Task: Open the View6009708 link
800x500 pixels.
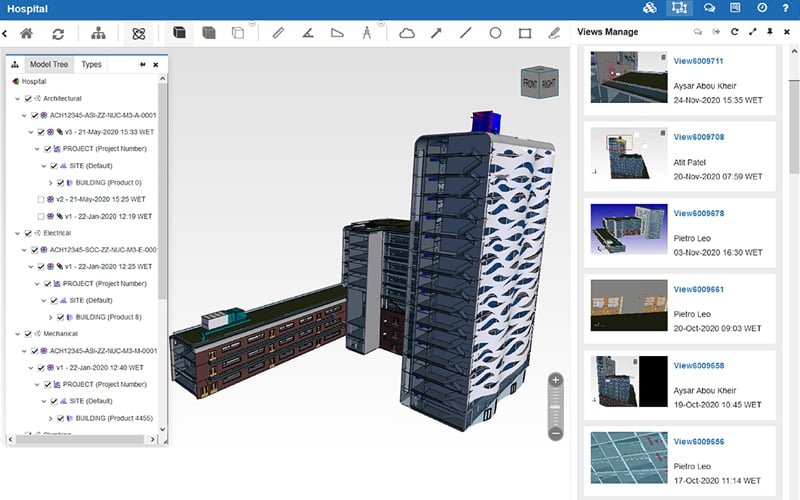Action: point(698,137)
